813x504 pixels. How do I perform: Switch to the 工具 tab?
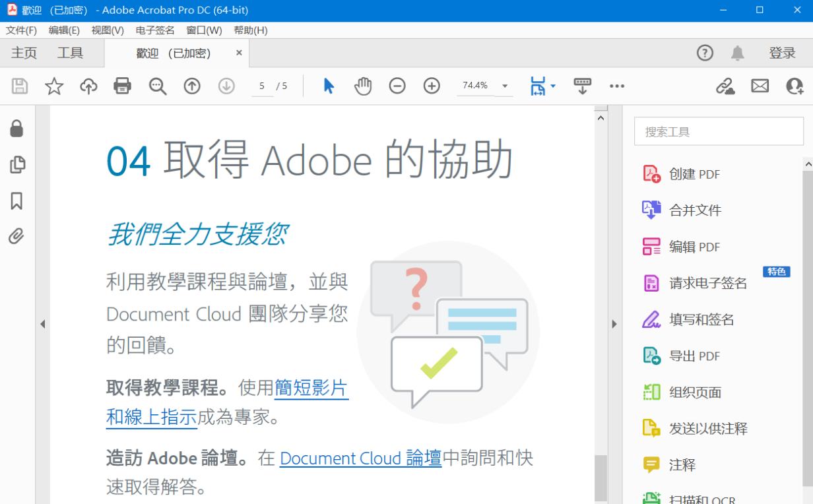(70, 53)
